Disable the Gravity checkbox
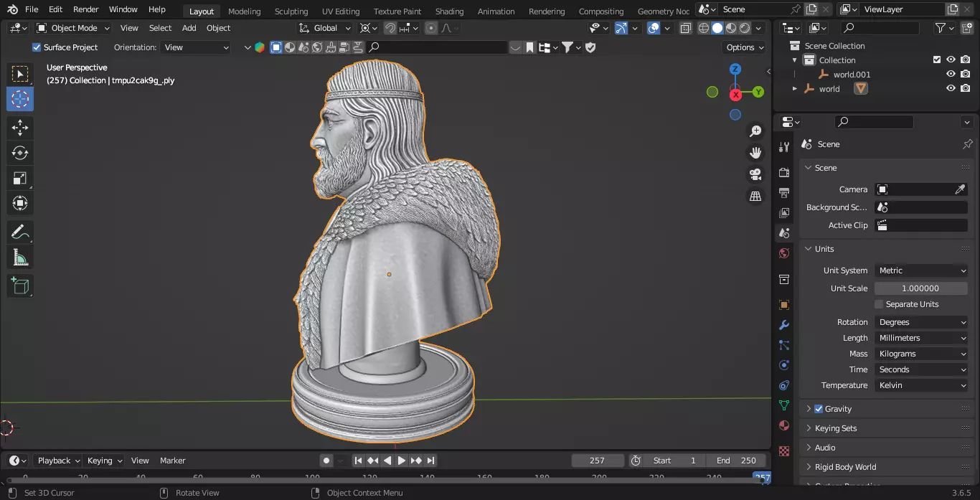Viewport: 980px width, 500px height. (x=819, y=409)
